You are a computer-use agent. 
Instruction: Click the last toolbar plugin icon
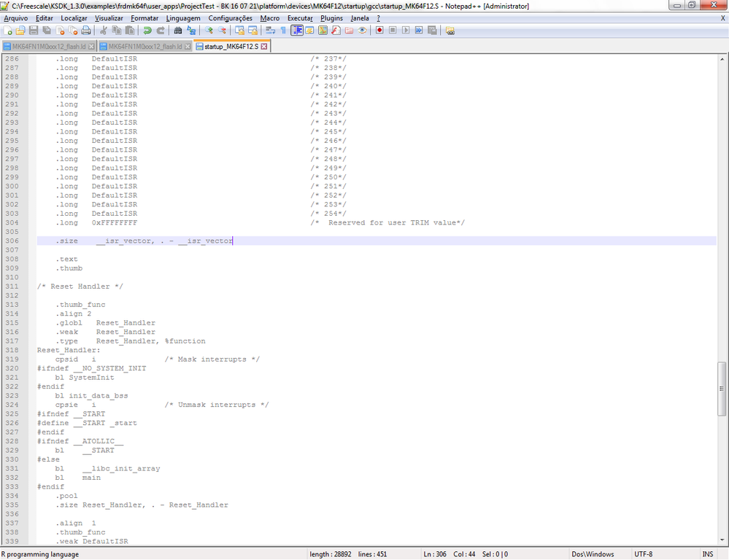[x=450, y=31]
